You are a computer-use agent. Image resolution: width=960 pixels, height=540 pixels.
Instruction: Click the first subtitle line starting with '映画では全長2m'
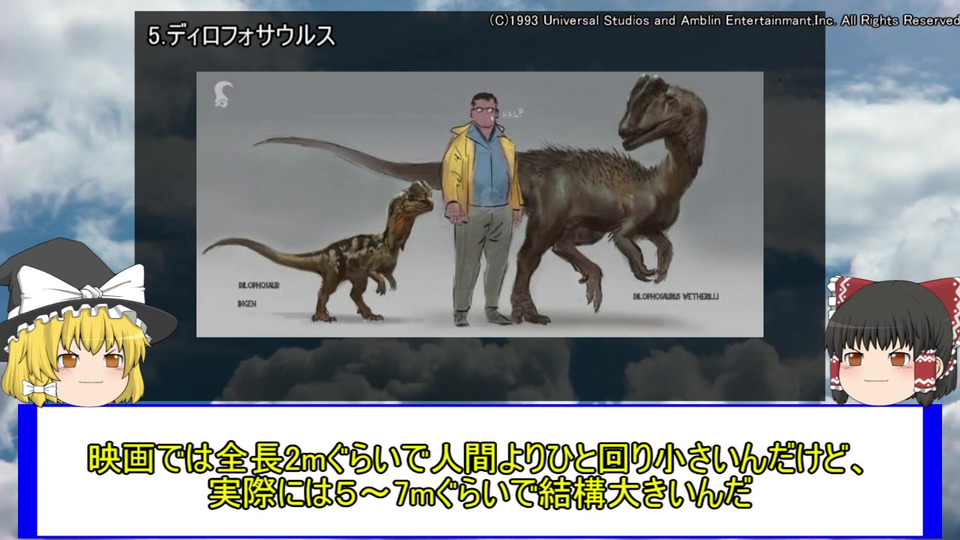click(476, 458)
